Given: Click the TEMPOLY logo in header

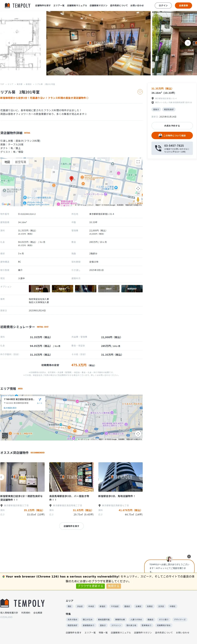Looking at the screenshot, I should click(17, 6).
